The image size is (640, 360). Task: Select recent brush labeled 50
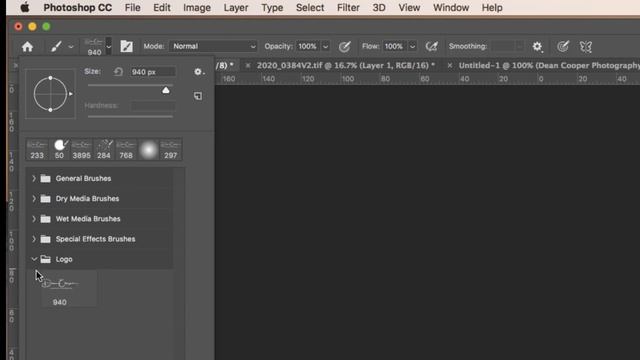pos(60,149)
